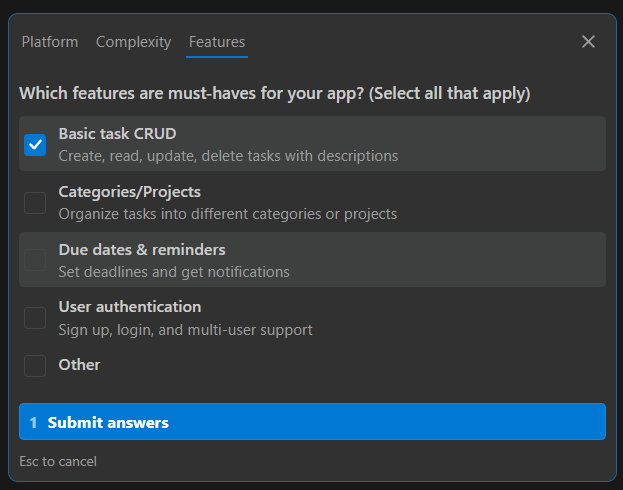Enable the Categories/Projects checkbox
Image resolution: width=623 pixels, height=490 pixels.
(35, 202)
